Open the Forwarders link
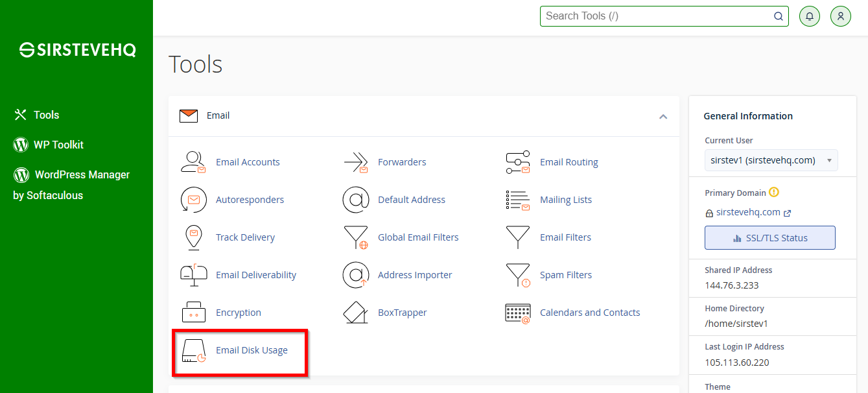The image size is (868, 393). pyautogui.click(x=402, y=162)
